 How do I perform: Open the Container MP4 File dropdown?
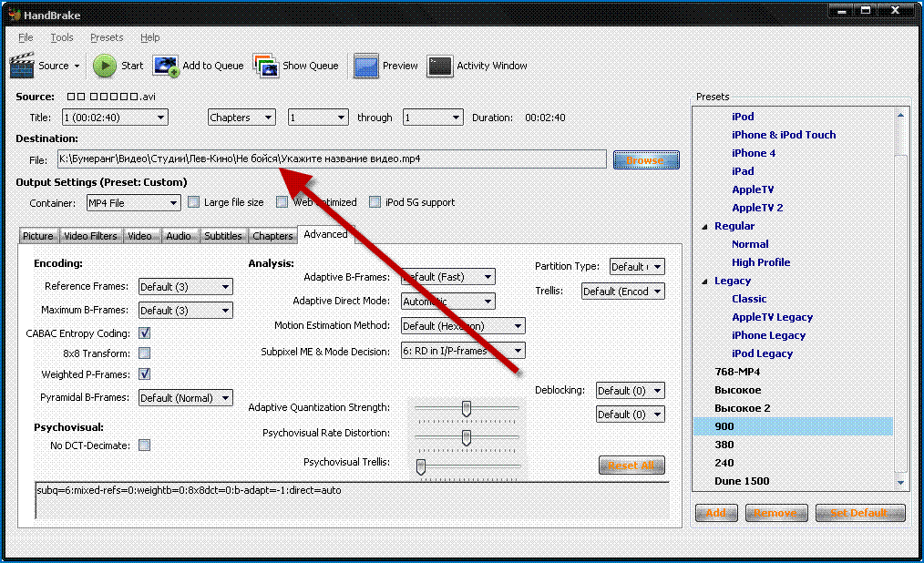click(133, 203)
